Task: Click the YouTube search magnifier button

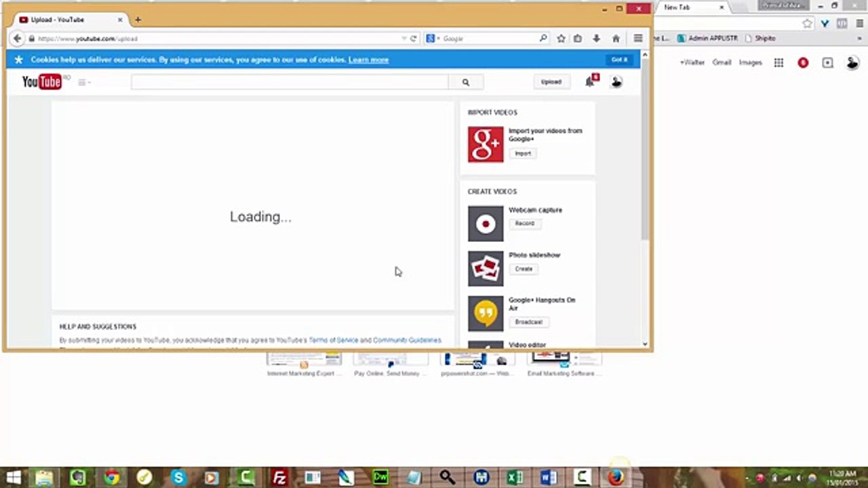Action: pos(466,82)
